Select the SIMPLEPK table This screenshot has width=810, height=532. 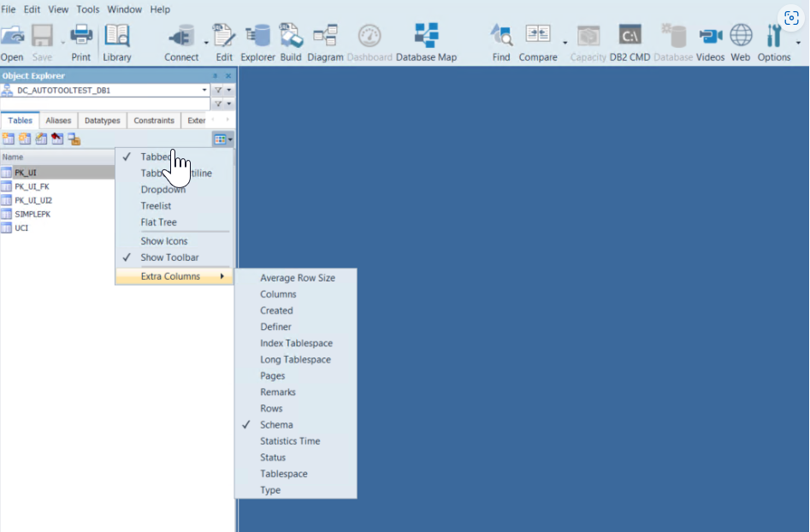pyautogui.click(x=33, y=214)
